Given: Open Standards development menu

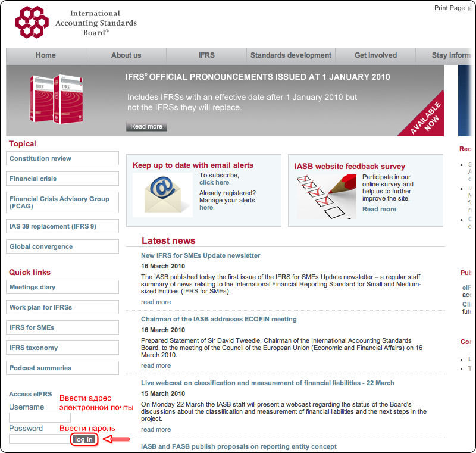Looking at the screenshot, I should click(x=291, y=55).
